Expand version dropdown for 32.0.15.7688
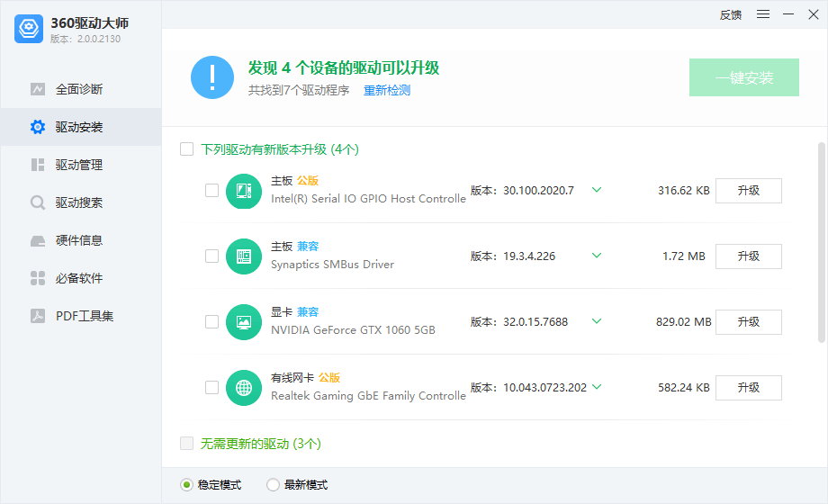 pos(597,321)
